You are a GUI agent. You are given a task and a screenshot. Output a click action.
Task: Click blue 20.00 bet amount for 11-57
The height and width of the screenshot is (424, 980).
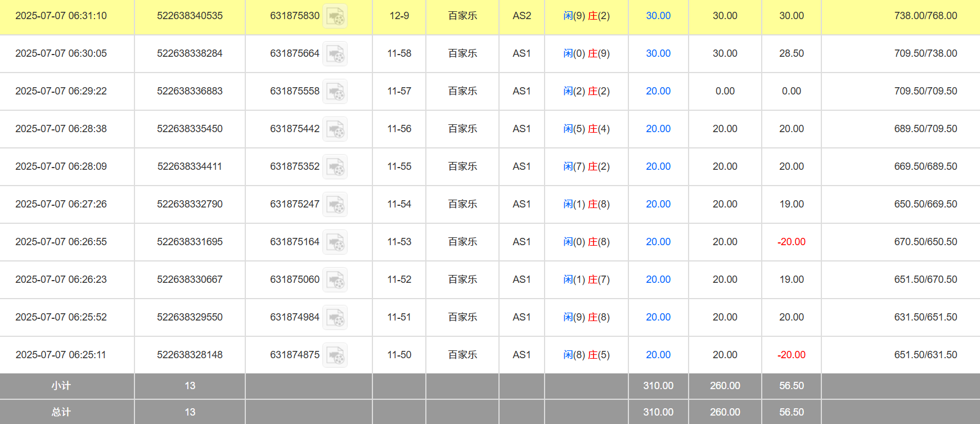pyautogui.click(x=658, y=91)
